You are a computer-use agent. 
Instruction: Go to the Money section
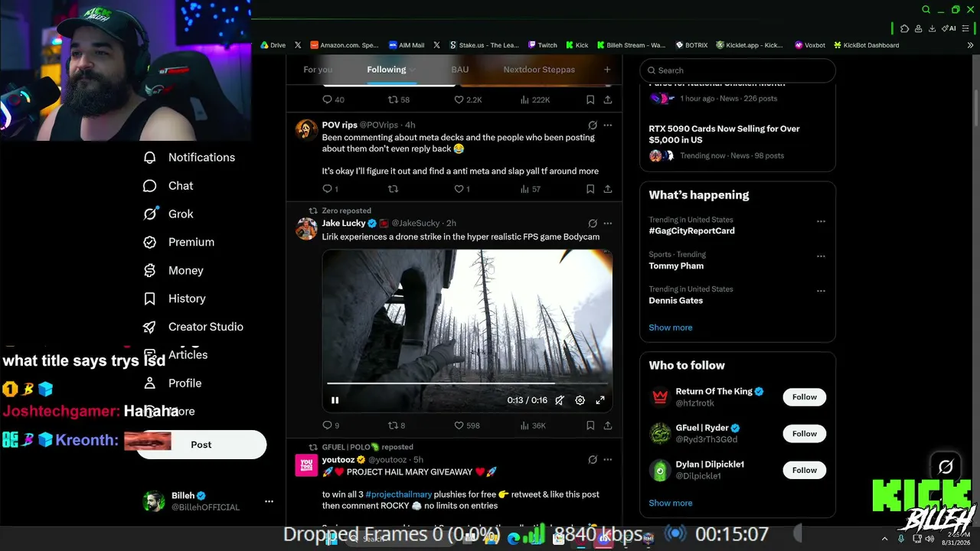pyautogui.click(x=174, y=271)
